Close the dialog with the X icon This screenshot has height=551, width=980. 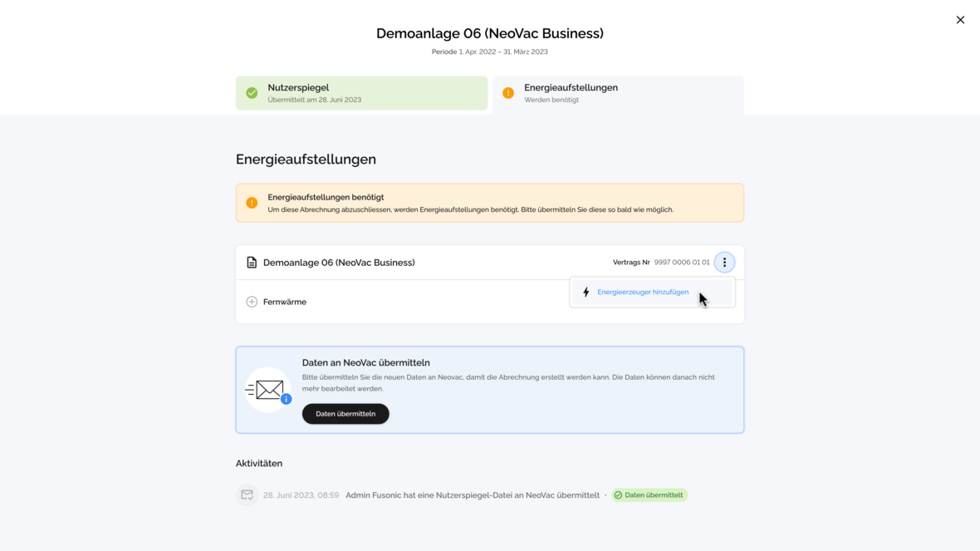[x=960, y=20]
